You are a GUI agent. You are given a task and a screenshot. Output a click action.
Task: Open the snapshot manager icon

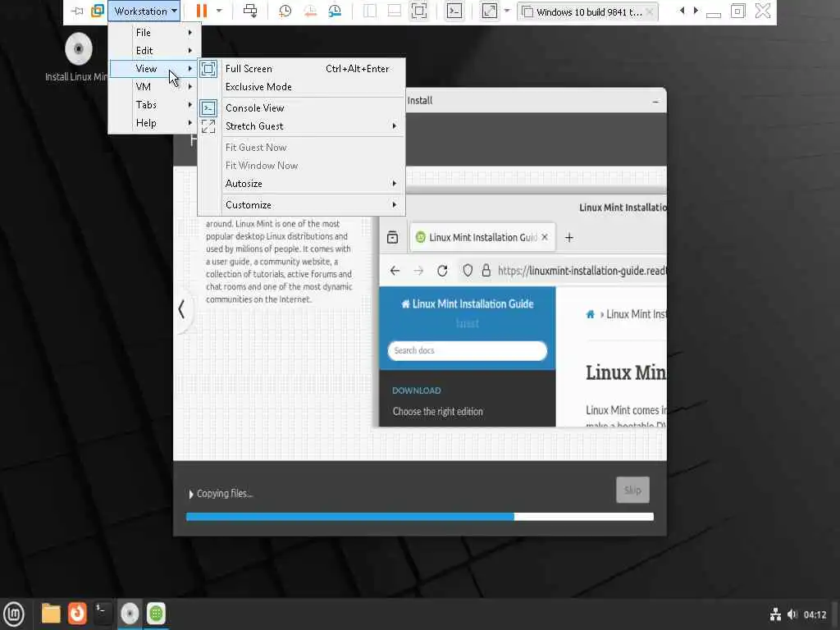[335, 11]
